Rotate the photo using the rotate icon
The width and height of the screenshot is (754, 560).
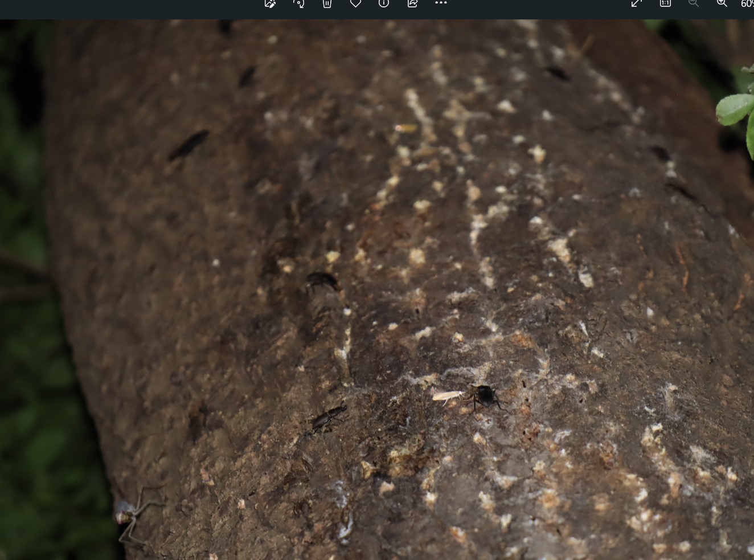tap(298, 3)
